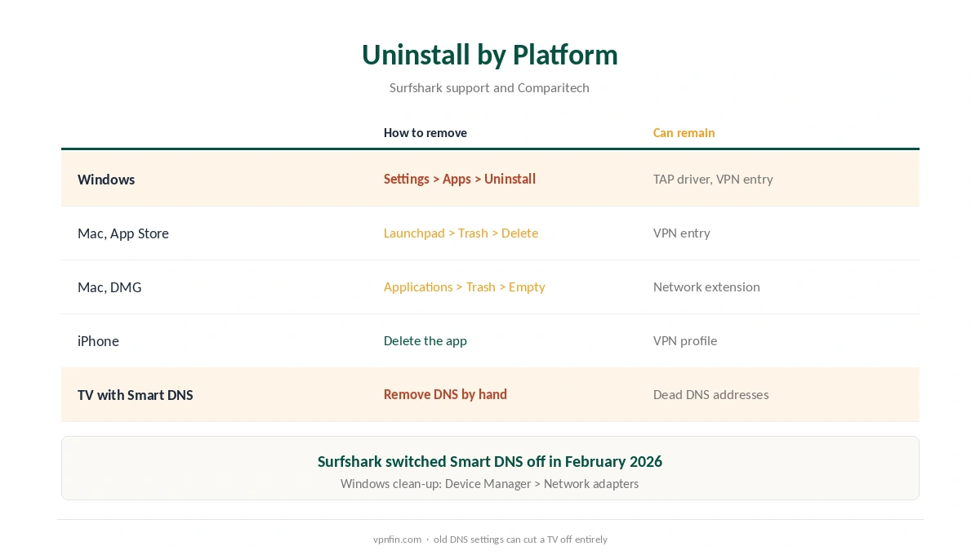The height and width of the screenshot is (555, 980).
Task: Click 'Launchpad > Trash > Delete' text
Action: (461, 233)
